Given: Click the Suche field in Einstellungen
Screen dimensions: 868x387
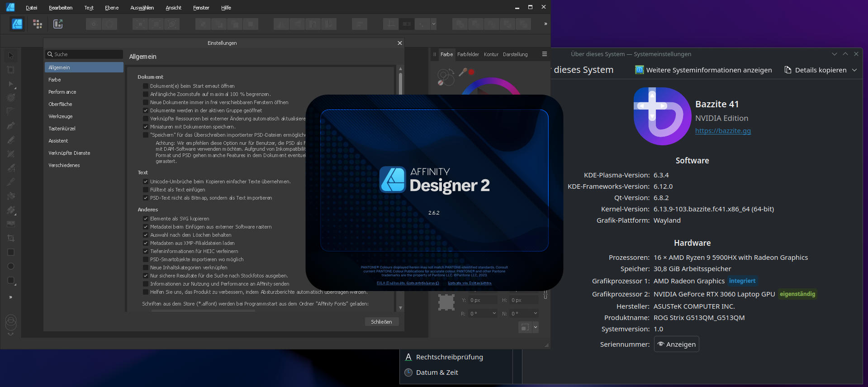Looking at the screenshot, I should 84,54.
